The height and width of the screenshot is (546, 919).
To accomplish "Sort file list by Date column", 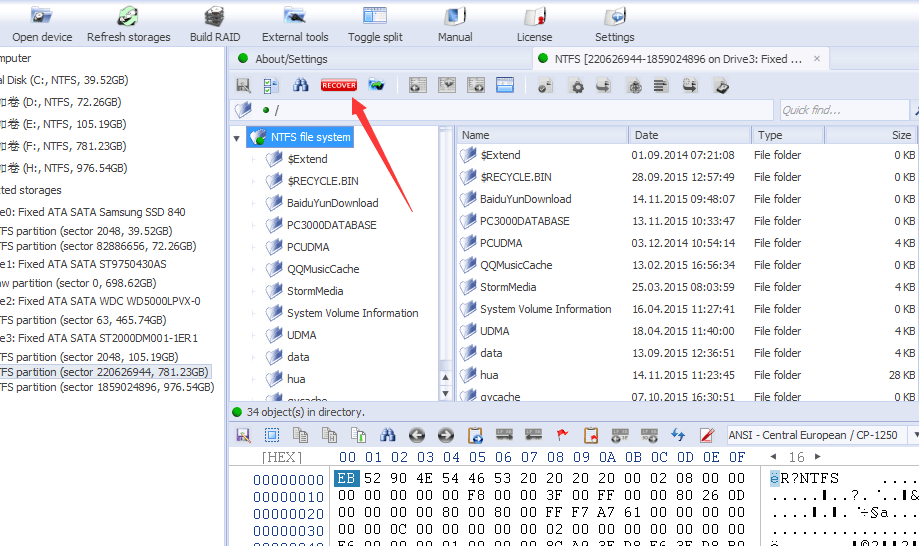I will tap(688, 135).
